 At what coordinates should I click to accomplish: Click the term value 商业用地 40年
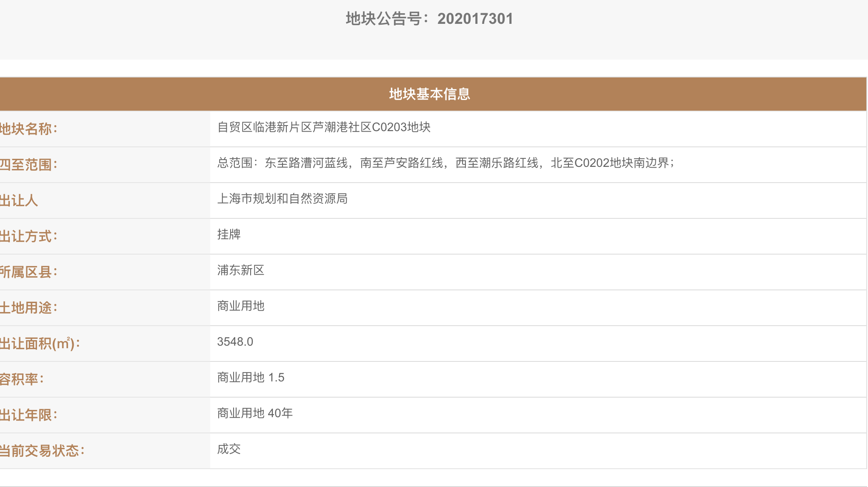[x=255, y=413]
